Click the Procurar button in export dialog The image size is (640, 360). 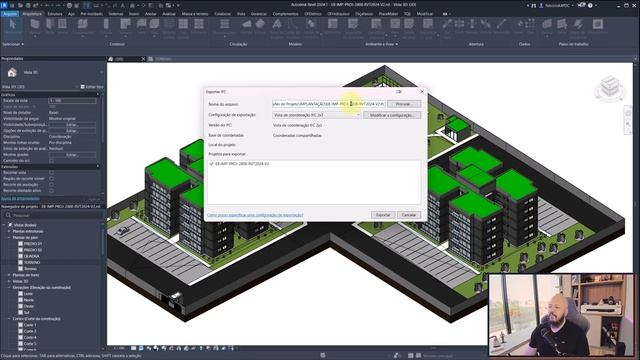pyautogui.click(x=404, y=104)
